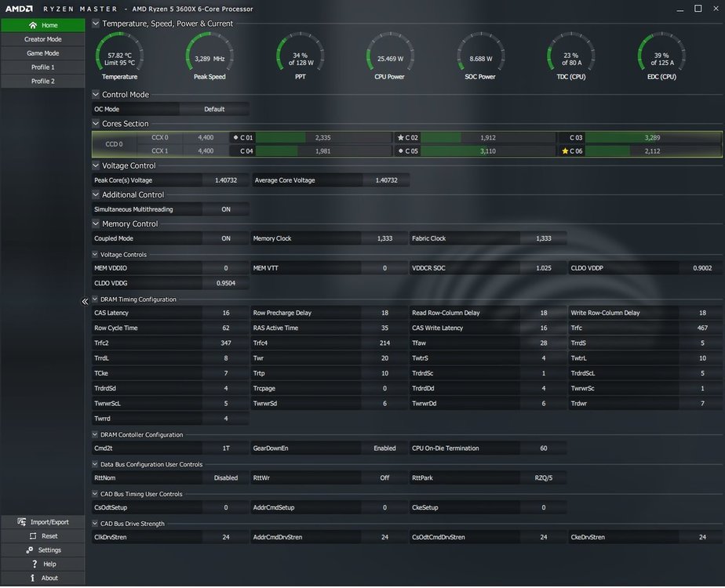The width and height of the screenshot is (725, 588).
Task: Toggle RttNom Disabled value
Action: tap(226, 478)
